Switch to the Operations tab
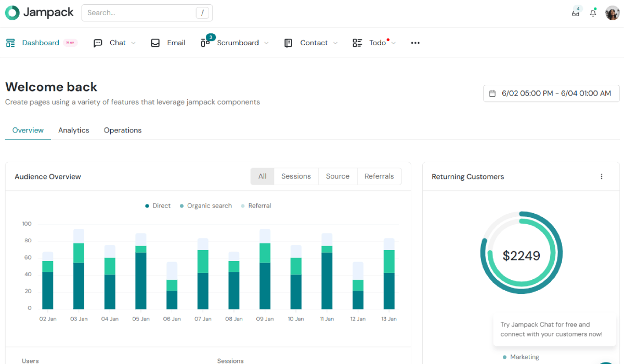The image size is (624, 364). tap(123, 131)
